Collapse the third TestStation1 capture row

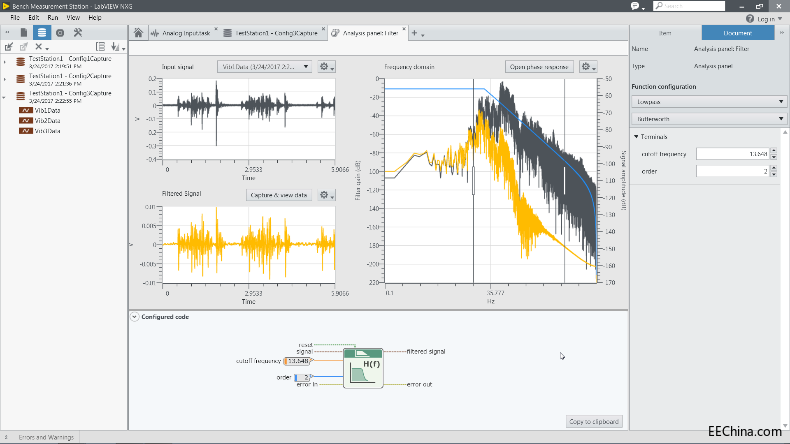(5, 97)
